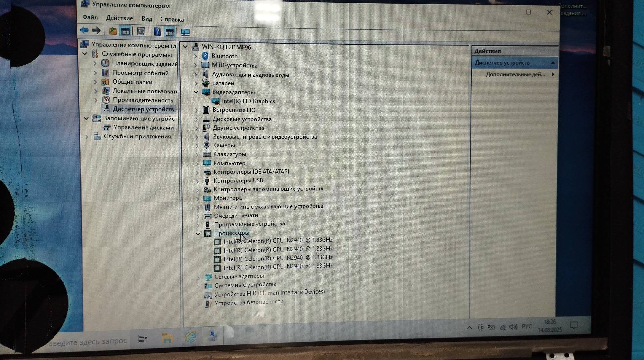
Task: Click the Back arrow toolbar icon
Action: point(84,31)
